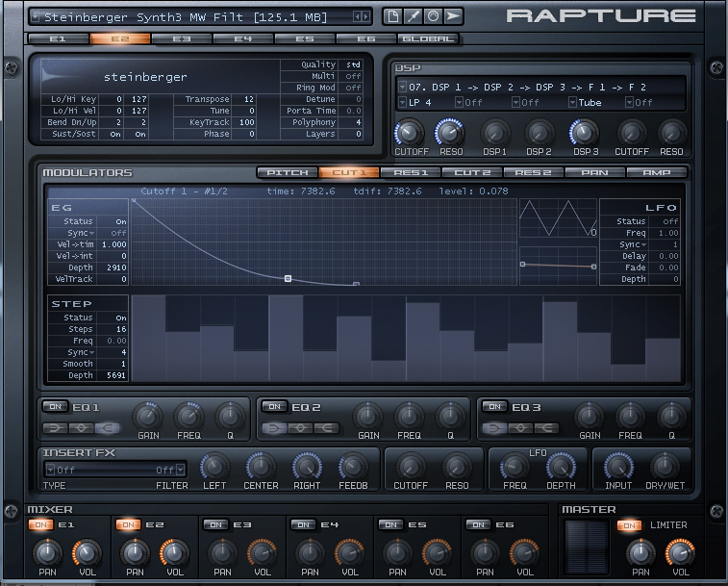Click the master VOL knob
This screenshot has height=586, width=728.
click(x=680, y=553)
